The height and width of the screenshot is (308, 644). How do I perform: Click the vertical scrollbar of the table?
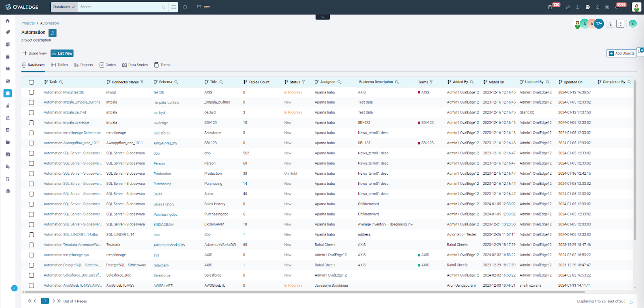click(x=635, y=160)
